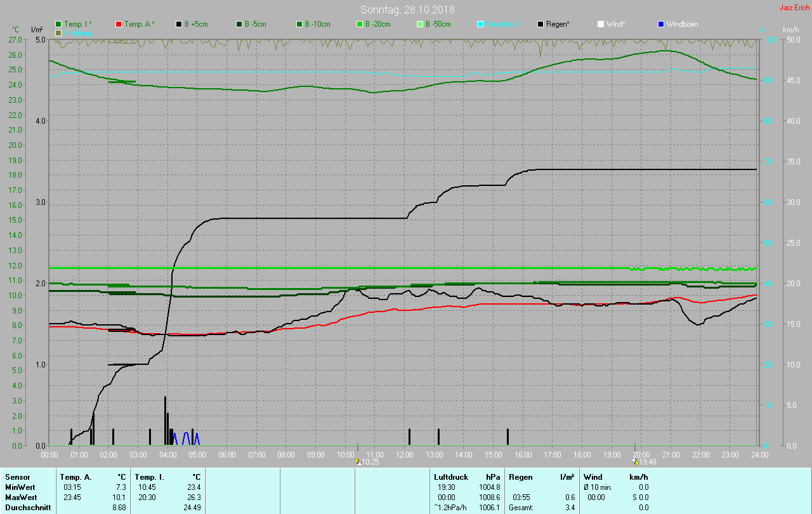Image resolution: width=812 pixels, height=514 pixels.
Task: Open the Jarz Erich link
Action: click(794, 8)
